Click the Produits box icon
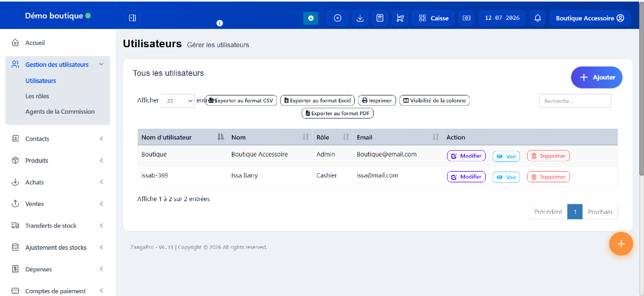The image size is (644, 296). pyautogui.click(x=16, y=160)
